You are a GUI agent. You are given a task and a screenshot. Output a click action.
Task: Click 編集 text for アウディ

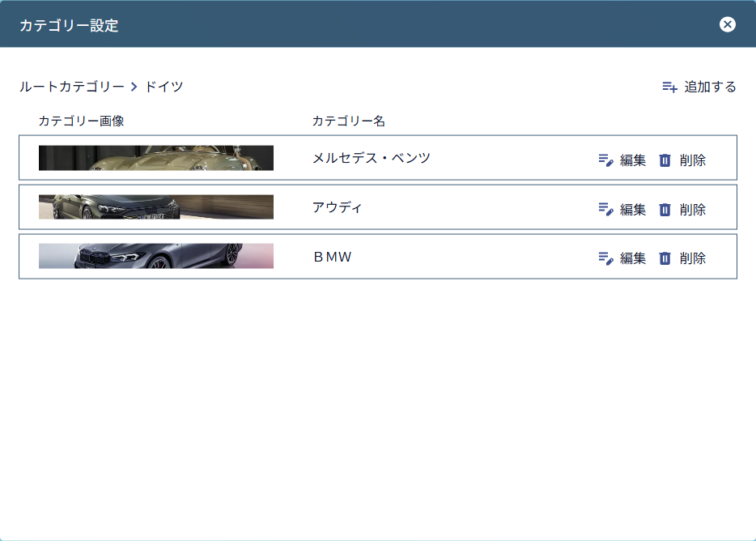coord(633,209)
